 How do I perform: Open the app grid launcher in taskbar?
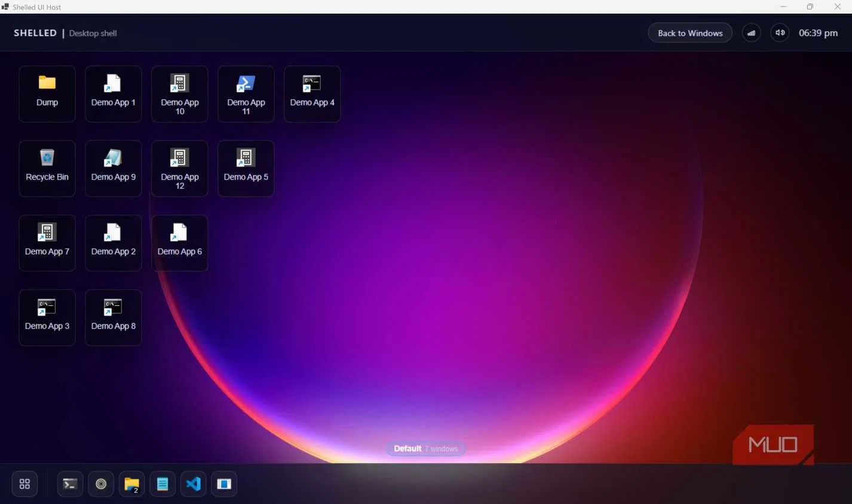[x=24, y=484]
